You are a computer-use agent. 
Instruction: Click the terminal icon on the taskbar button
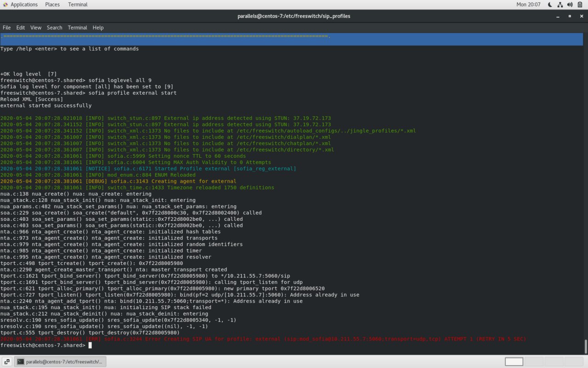pyautogui.click(x=21, y=362)
